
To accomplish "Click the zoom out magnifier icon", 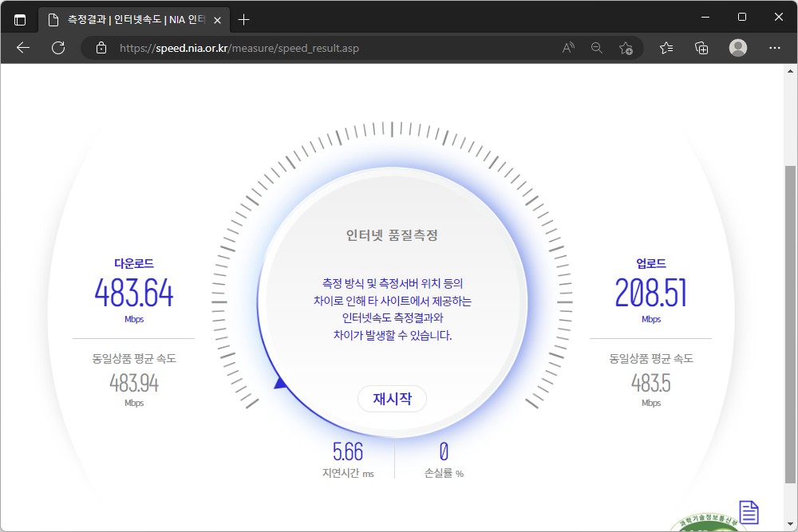I will pos(597,48).
